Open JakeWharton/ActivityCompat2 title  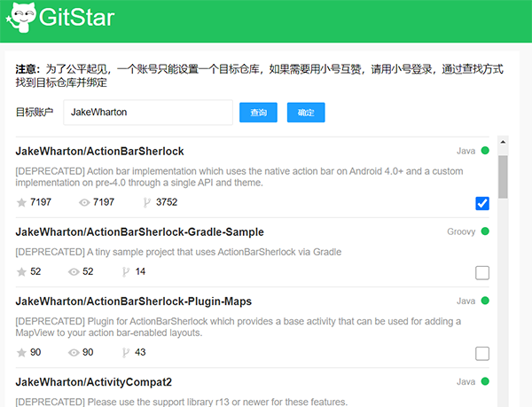[94, 382]
